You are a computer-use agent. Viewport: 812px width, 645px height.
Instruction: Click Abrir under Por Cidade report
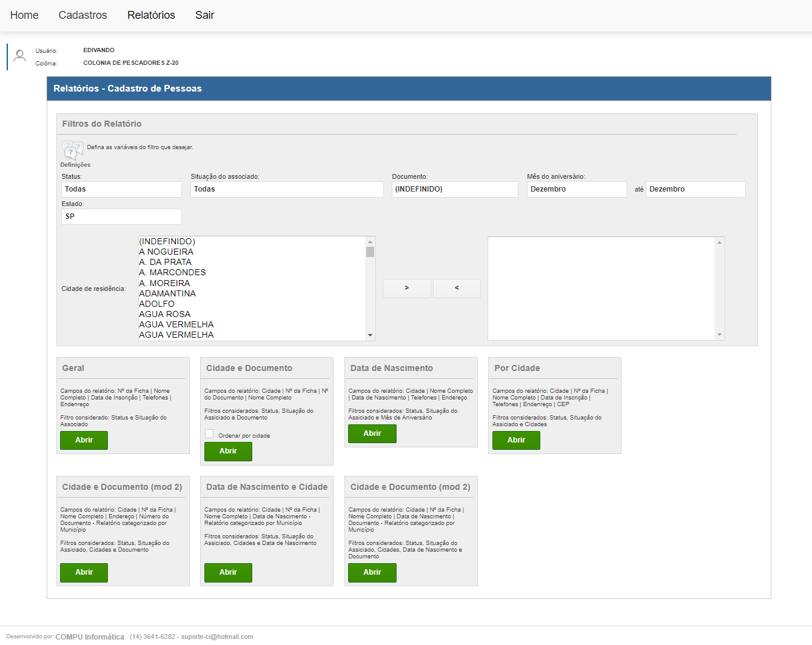(515, 440)
